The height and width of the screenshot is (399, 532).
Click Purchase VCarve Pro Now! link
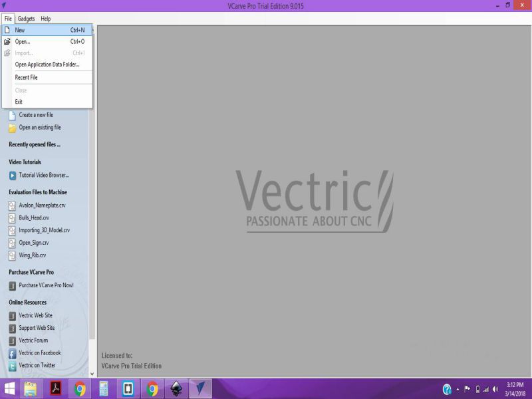tap(46, 285)
